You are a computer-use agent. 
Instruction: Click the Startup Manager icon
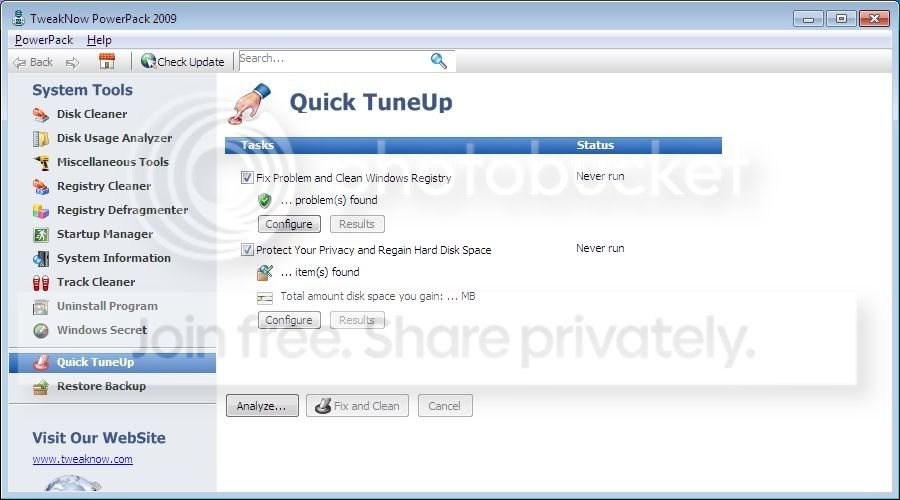point(41,235)
